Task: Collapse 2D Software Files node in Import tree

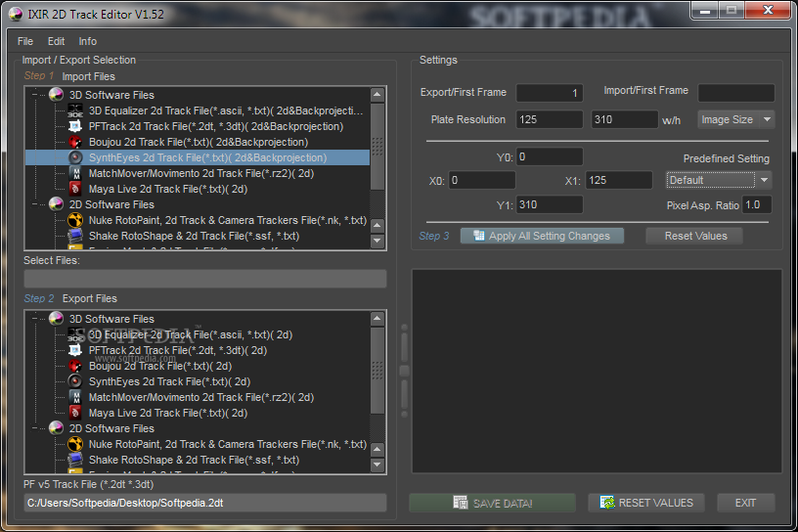Action: [34, 204]
